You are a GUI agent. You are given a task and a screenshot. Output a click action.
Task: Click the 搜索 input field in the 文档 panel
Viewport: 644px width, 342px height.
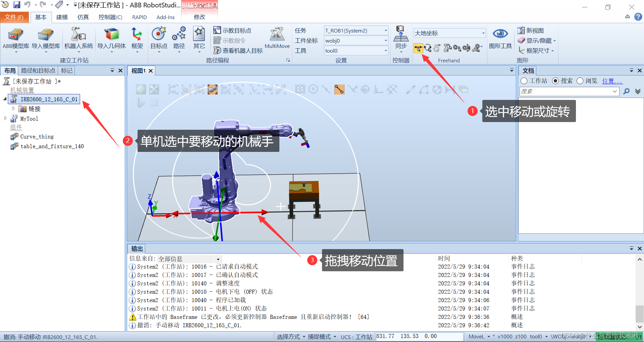tap(569, 91)
